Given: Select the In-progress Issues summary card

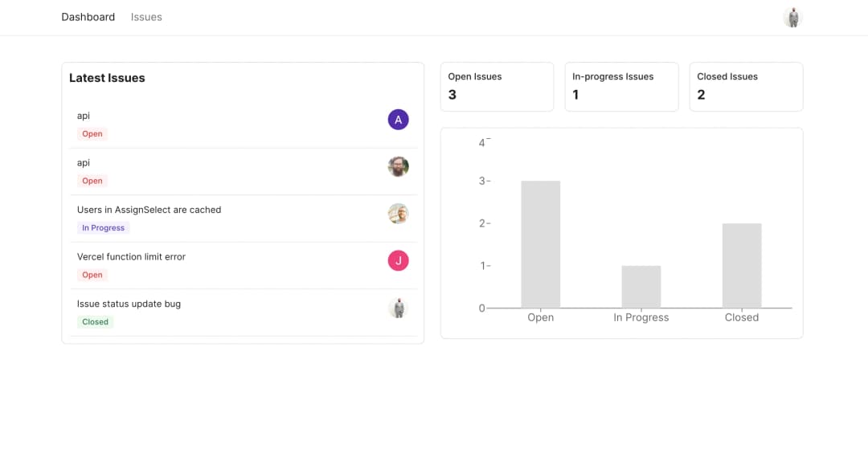Looking at the screenshot, I should tap(621, 87).
